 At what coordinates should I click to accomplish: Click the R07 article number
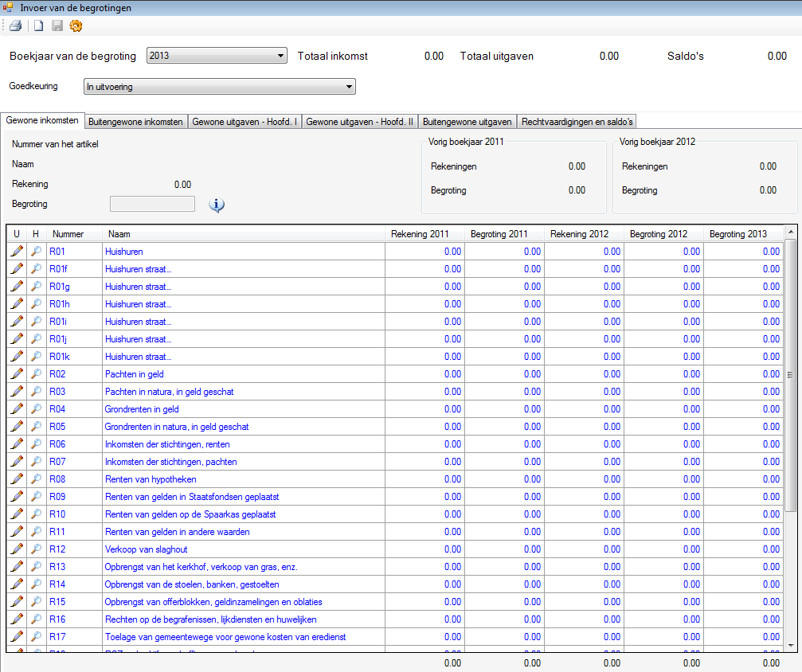coord(57,462)
